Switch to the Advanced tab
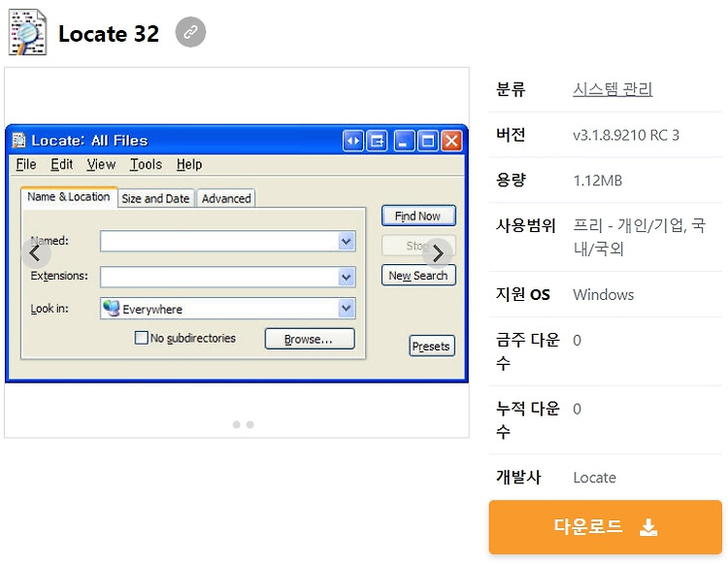 pos(226,199)
